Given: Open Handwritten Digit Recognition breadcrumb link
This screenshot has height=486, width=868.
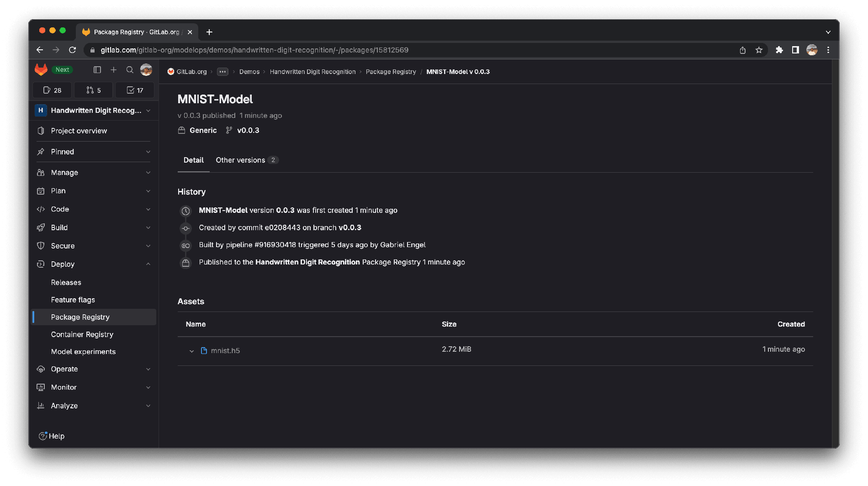Looking at the screenshot, I should (312, 72).
